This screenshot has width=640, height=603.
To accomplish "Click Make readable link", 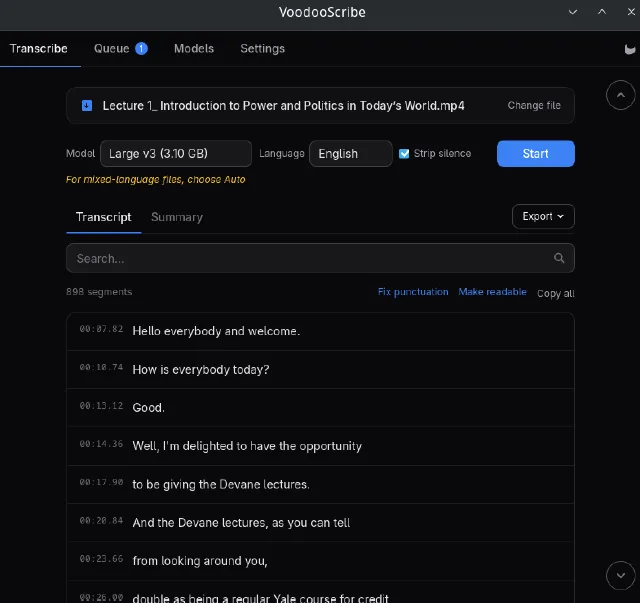I will pos(492,292).
